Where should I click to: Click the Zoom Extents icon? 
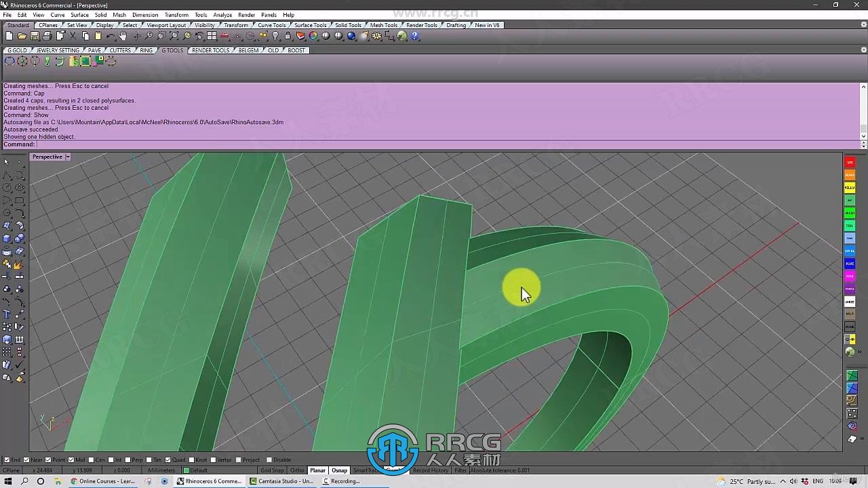[174, 36]
